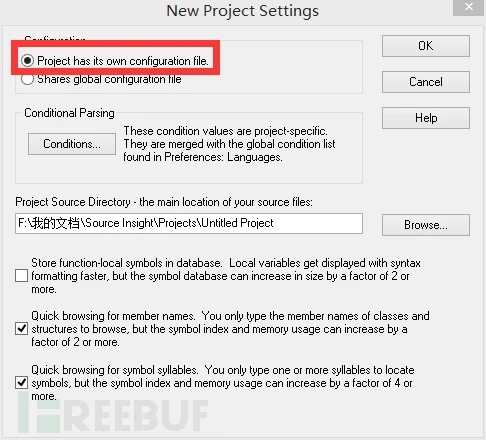Click the New Project Settings title bar
The image size is (486, 440).
click(x=243, y=11)
